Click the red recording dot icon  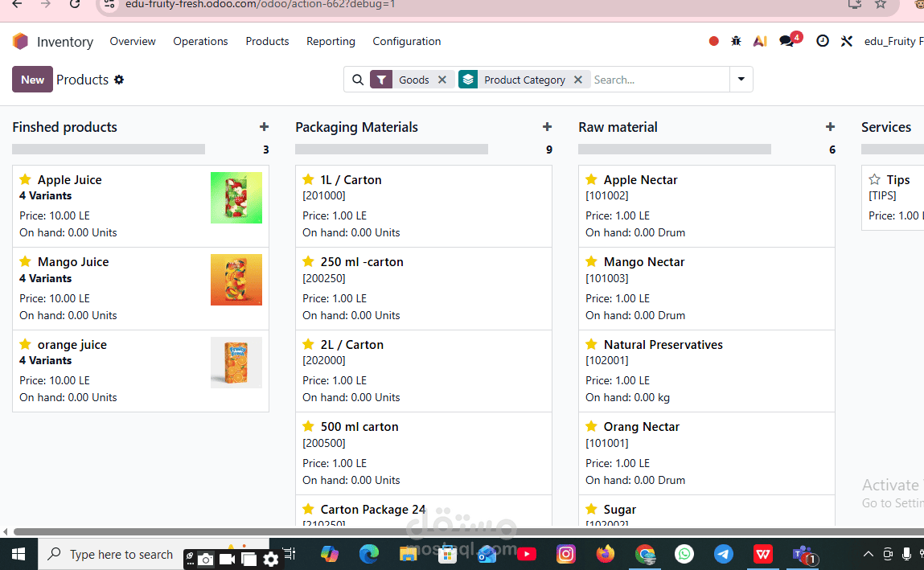(x=713, y=41)
